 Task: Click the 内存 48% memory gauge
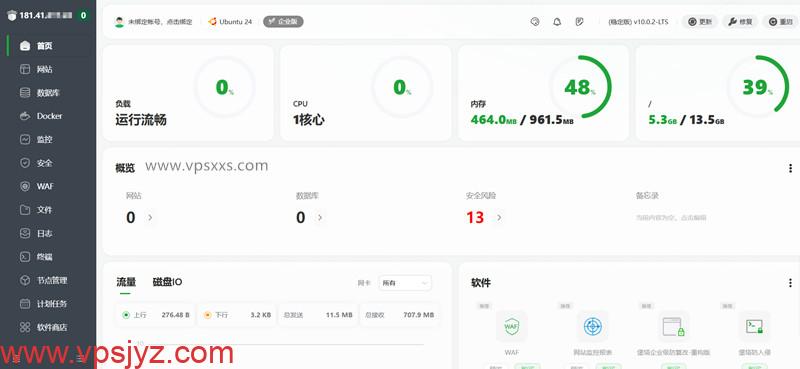click(580, 88)
